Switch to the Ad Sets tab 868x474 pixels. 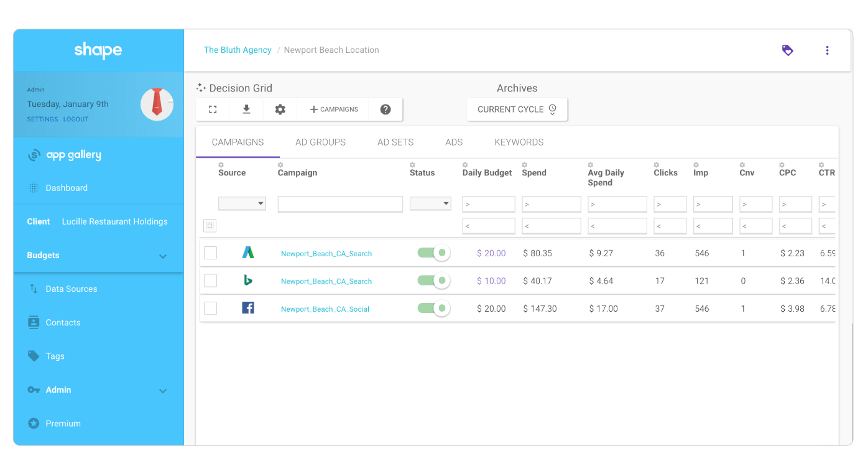click(x=395, y=142)
